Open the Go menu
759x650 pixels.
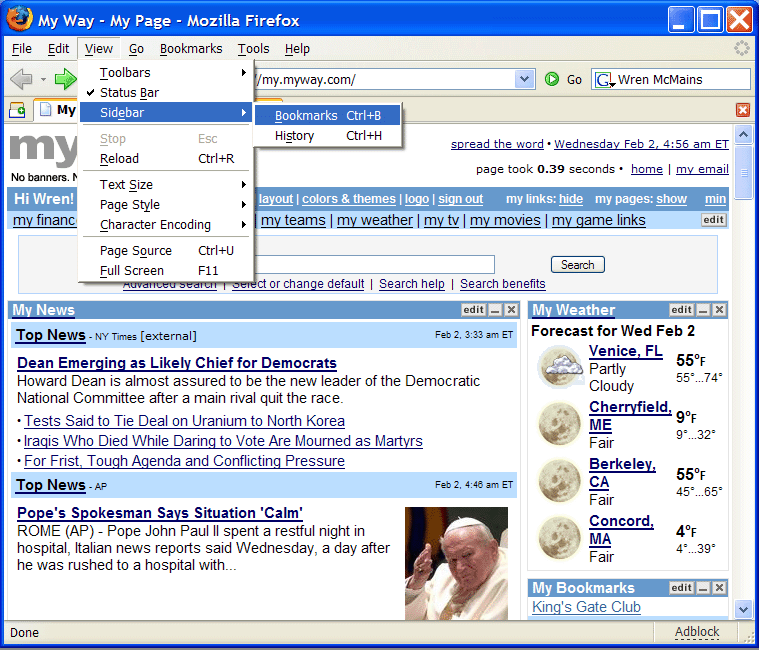(136, 49)
